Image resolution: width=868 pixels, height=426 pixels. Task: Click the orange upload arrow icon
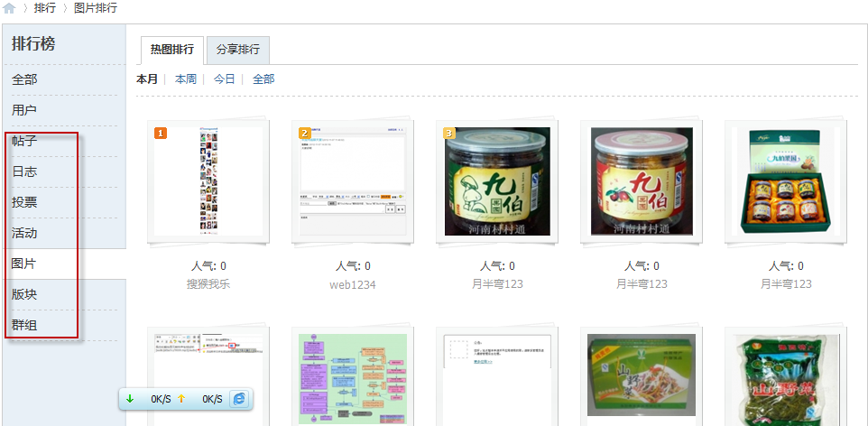[x=181, y=398]
